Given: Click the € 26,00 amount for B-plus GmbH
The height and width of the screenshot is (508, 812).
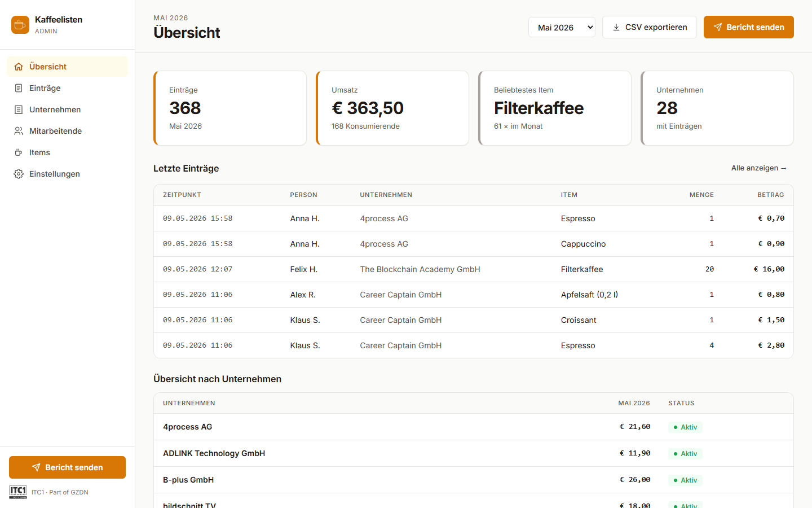Looking at the screenshot, I should 635,480.
